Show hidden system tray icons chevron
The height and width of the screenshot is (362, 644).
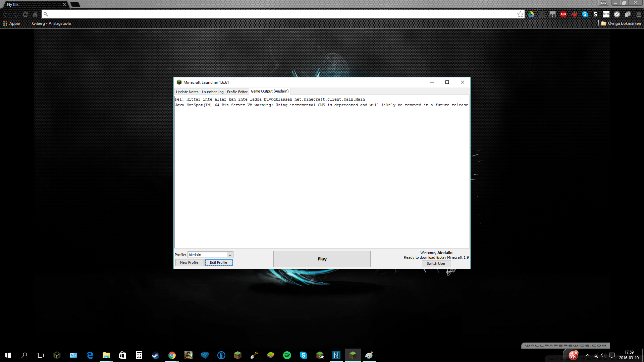pos(587,355)
